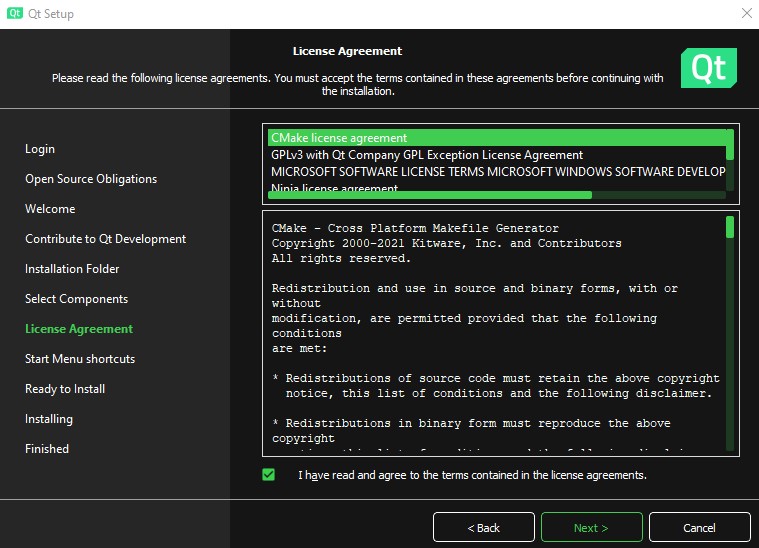Click the Qt Setup title bar icon
This screenshot has height=548, width=759.
15,13
